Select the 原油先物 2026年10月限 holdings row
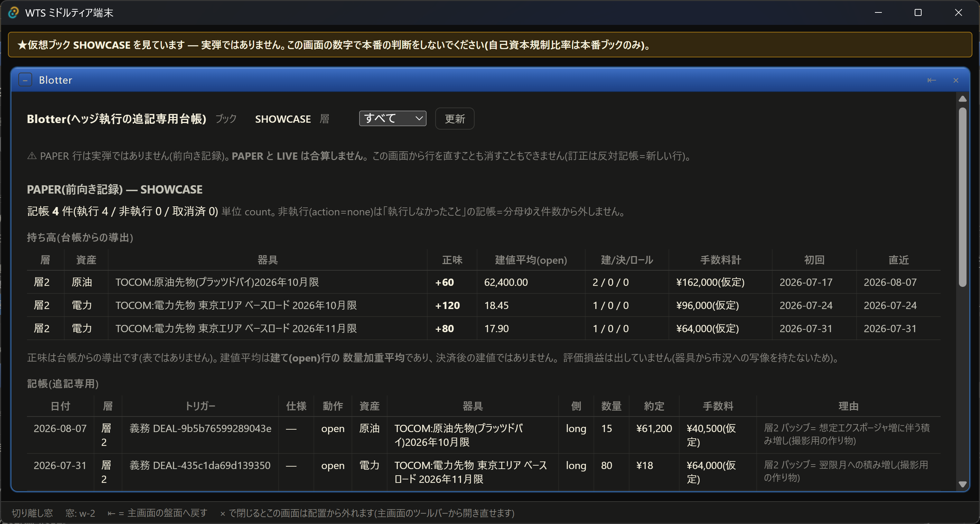Image resolution: width=980 pixels, height=524 pixels. (x=484, y=282)
